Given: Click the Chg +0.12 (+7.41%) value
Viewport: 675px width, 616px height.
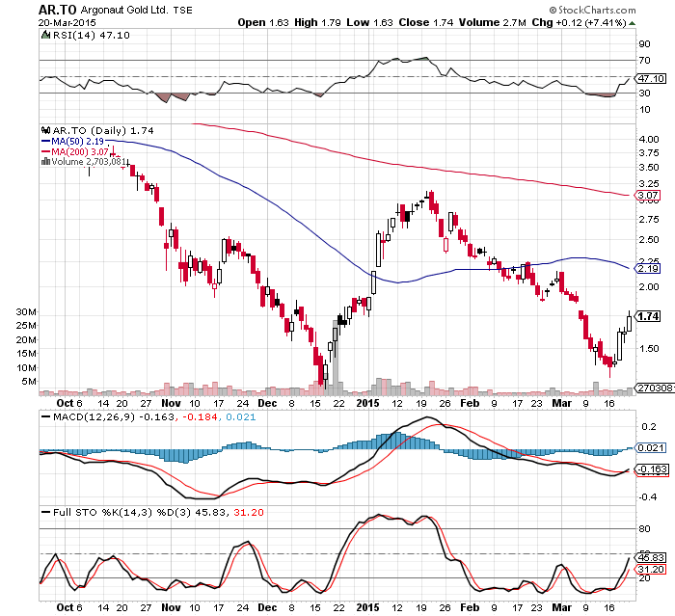Looking at the screenshot, I should (579, 23).
